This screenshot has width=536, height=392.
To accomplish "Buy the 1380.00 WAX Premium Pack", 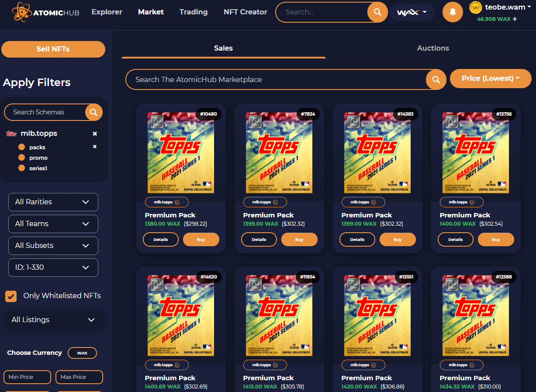I will pyautogui.click(x=201, y=240).
